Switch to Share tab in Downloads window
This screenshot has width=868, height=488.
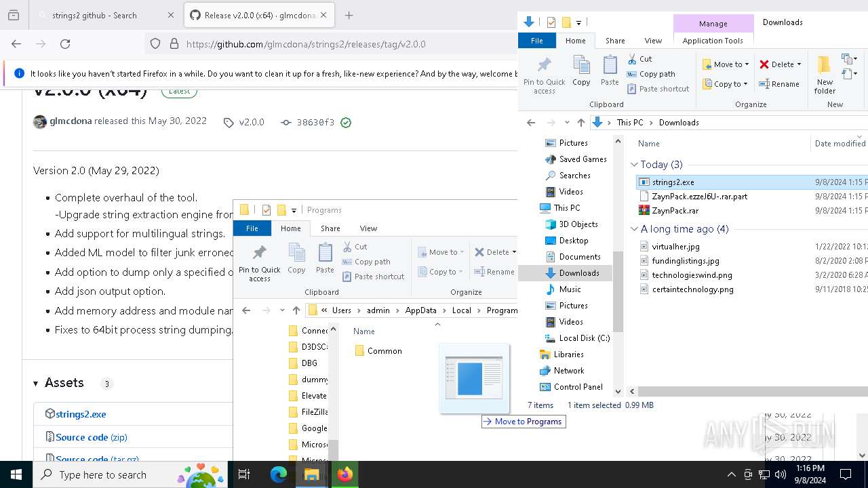pyautogui.click(x=615, y=41)
